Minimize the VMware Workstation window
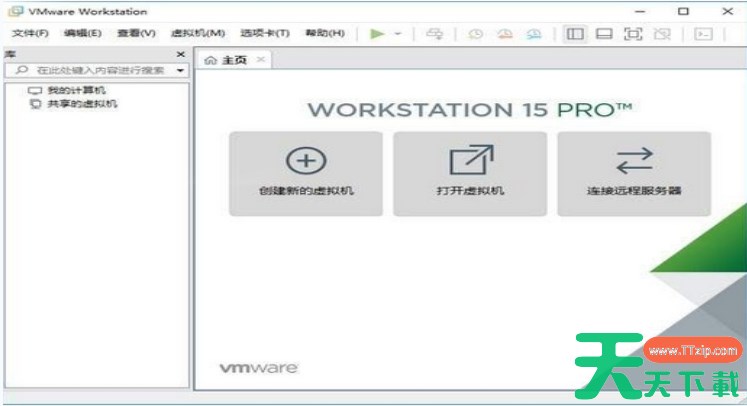The image size is (747, 406). [x=640, y=11]
